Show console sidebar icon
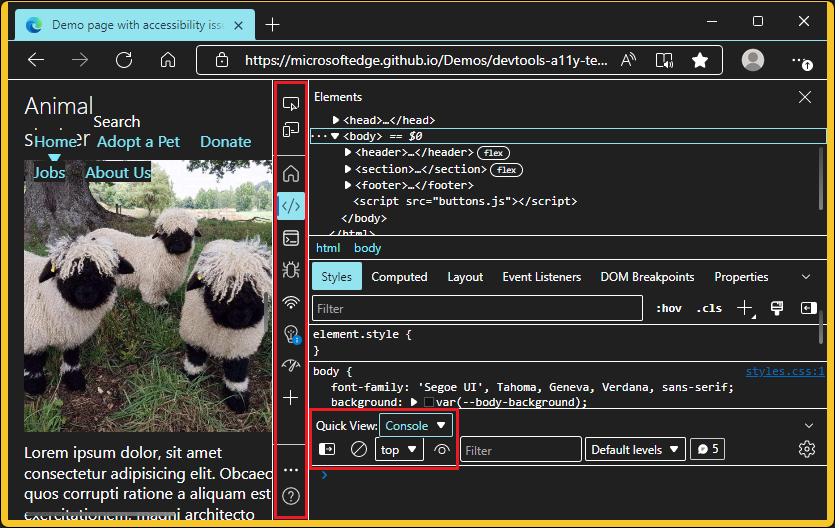The height and width of the screenshot is (528, 835). 327,449
